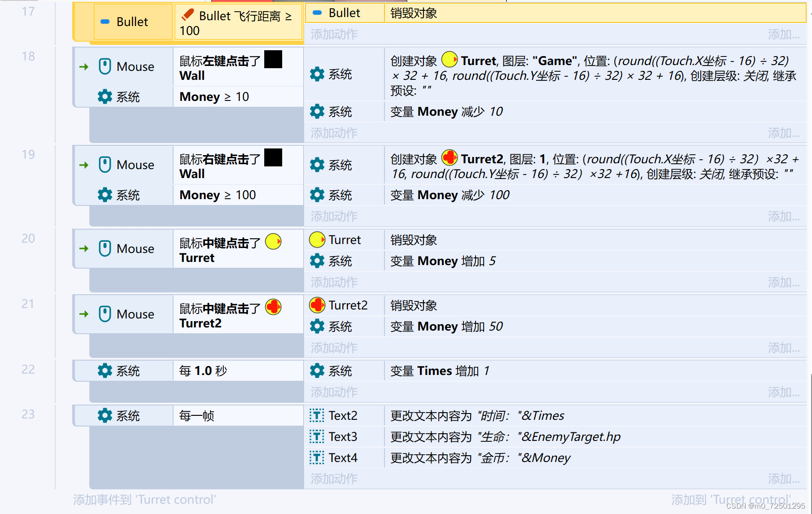The height and width of the screenshot is (514, 812).
Task: Click the Mouse icon in event 21
Action: 105,314
